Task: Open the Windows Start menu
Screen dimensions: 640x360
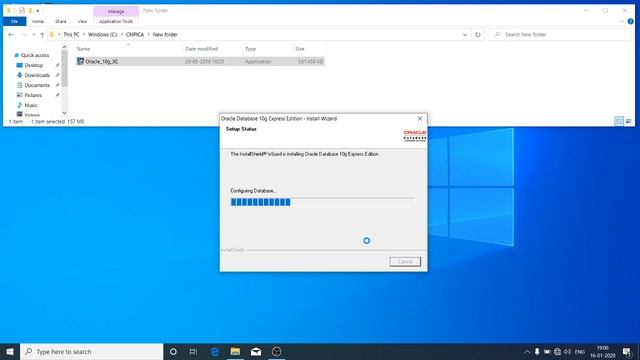Action: point(10,351)
